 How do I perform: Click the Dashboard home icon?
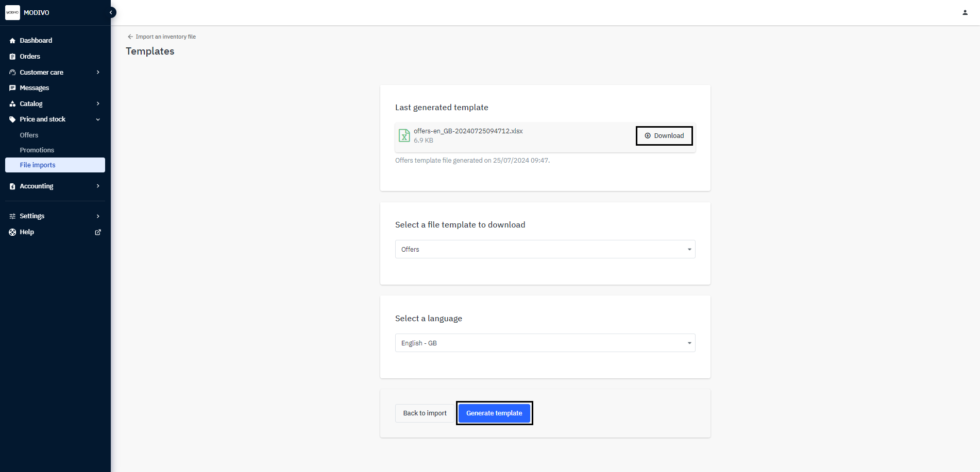tap(12, 41)
